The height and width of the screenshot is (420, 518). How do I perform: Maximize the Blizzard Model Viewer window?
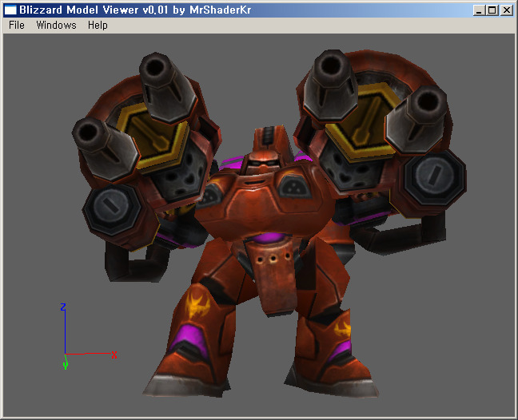tap(492, 10)
